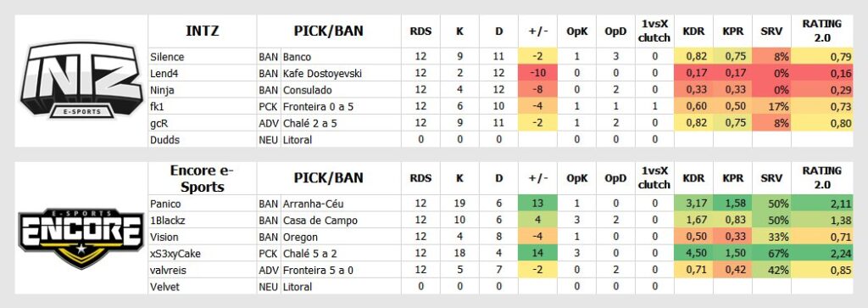Screen dimensions: 868x308
Task: Select the INTZ team name header cell
Action: click(x=202, y=31)
